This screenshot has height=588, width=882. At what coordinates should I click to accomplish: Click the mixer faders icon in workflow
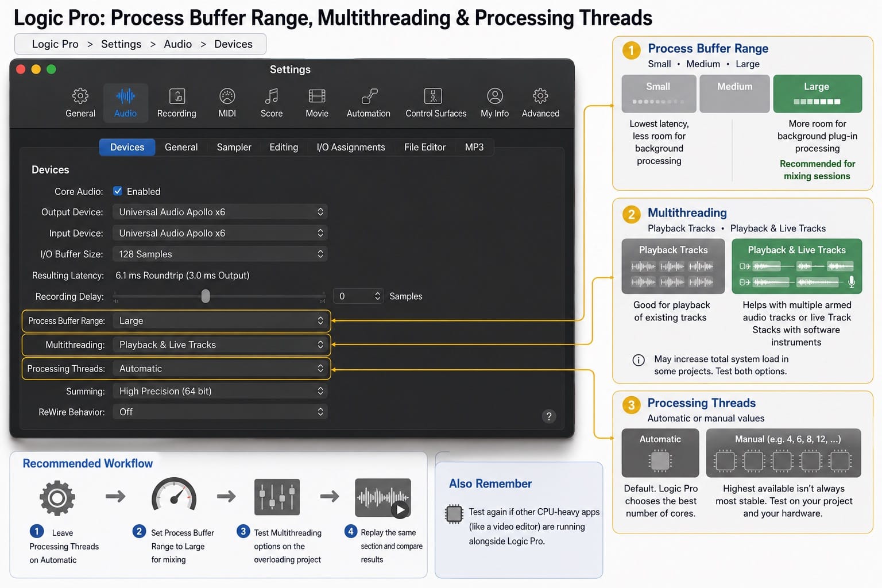[277, 497]
